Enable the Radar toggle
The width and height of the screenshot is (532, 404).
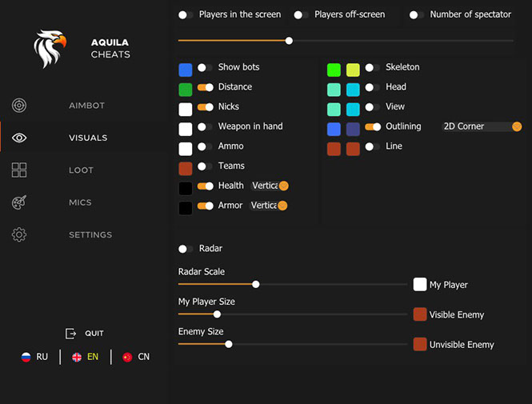click(x=186, y=249)
